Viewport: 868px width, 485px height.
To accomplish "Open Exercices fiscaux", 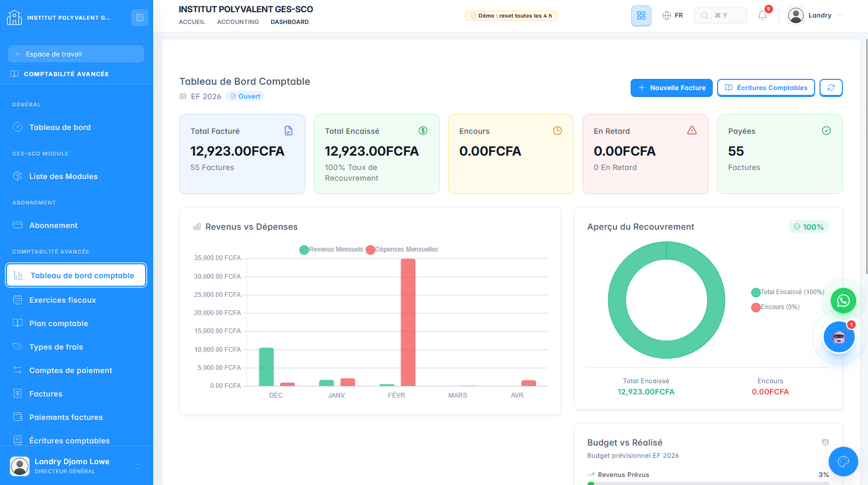I will point(76,300).
